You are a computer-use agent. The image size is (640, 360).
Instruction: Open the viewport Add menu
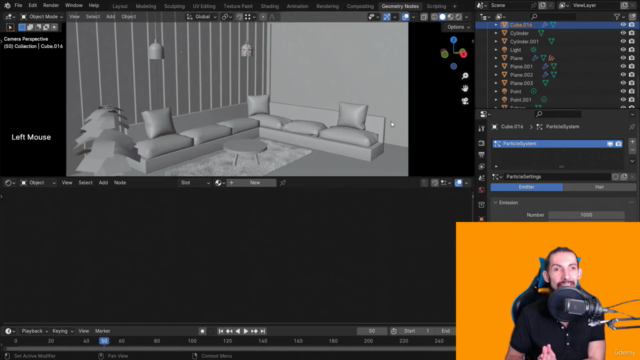(111, 17)
